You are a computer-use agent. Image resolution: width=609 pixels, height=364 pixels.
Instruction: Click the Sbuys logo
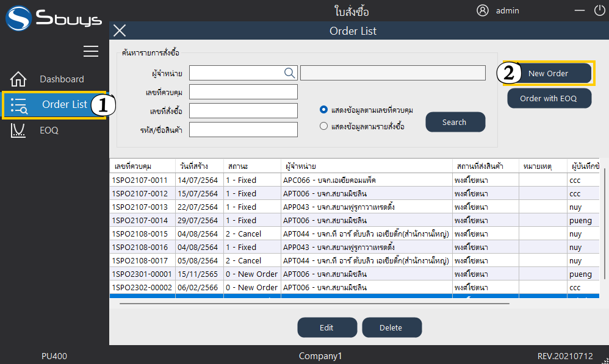coord(54,18)
